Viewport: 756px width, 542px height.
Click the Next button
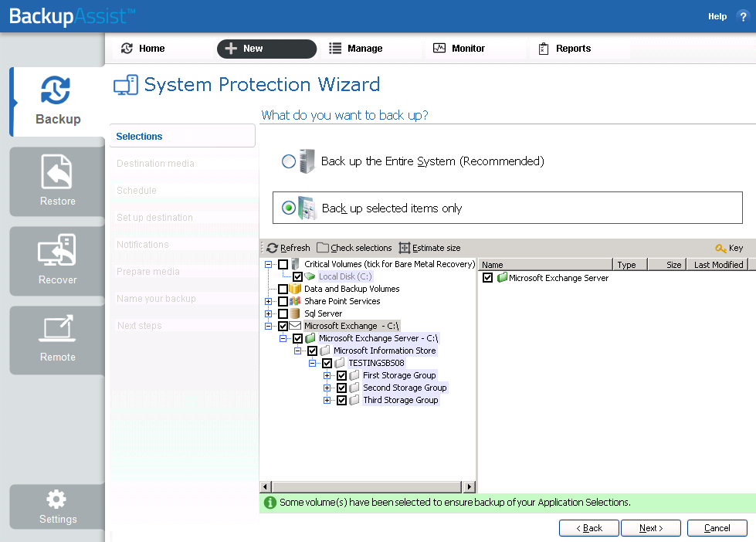[x=651, y=528]
